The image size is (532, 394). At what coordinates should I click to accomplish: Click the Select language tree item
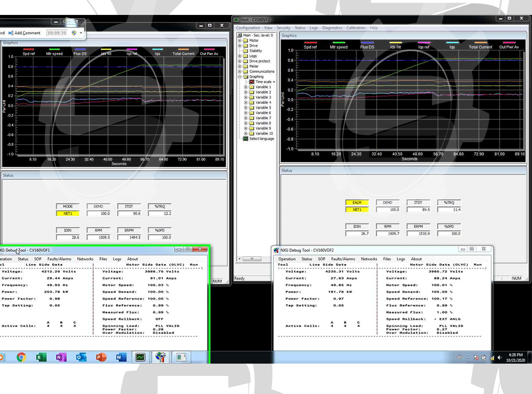(x=261, y=138)
